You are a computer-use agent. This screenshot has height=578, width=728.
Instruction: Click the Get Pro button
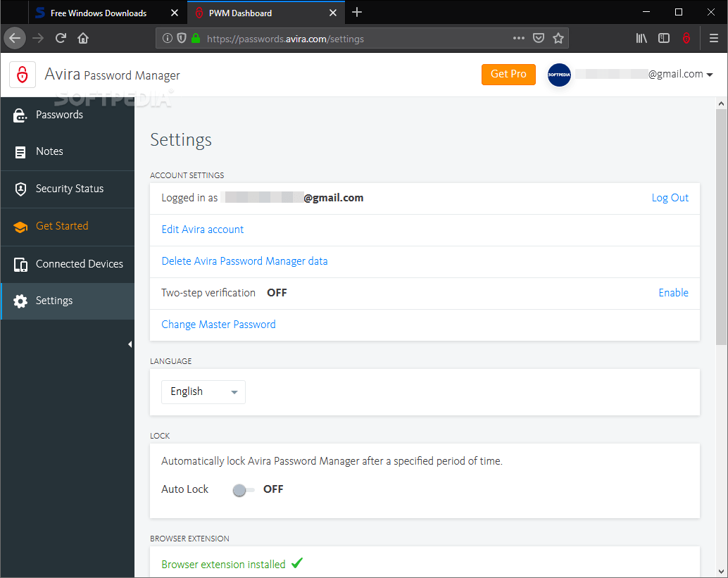[x=508, y=73]
